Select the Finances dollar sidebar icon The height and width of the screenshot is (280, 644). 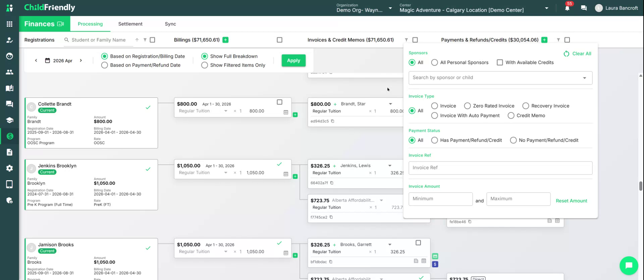pos(9,136)
